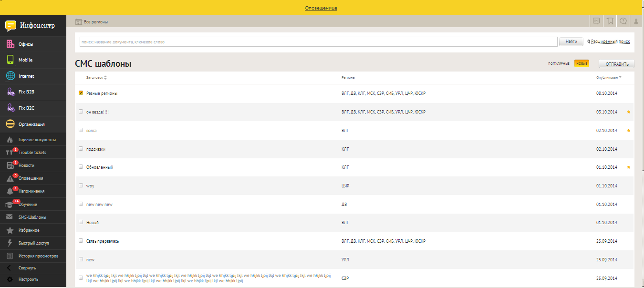The height and width of the screenshot is (288, 644).
Task: Open the Оповещение link in yellow banner
Action: 321,8
